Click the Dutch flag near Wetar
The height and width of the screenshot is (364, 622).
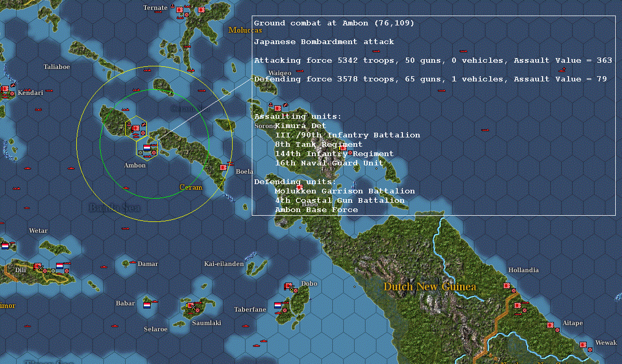[x=5, y=246]
